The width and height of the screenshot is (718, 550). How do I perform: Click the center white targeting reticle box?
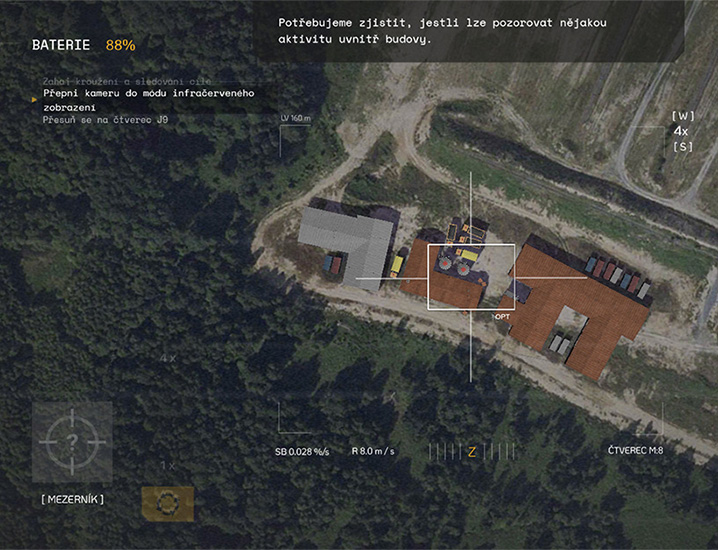point(471,277)
